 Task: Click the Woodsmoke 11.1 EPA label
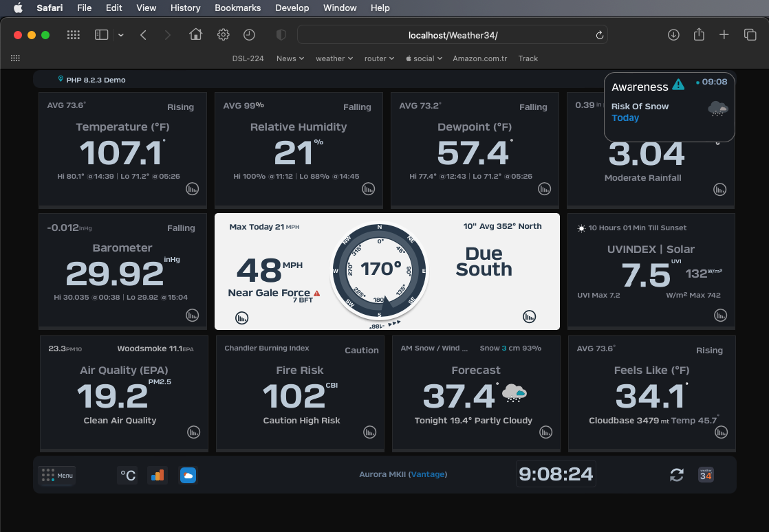(155, 348)
